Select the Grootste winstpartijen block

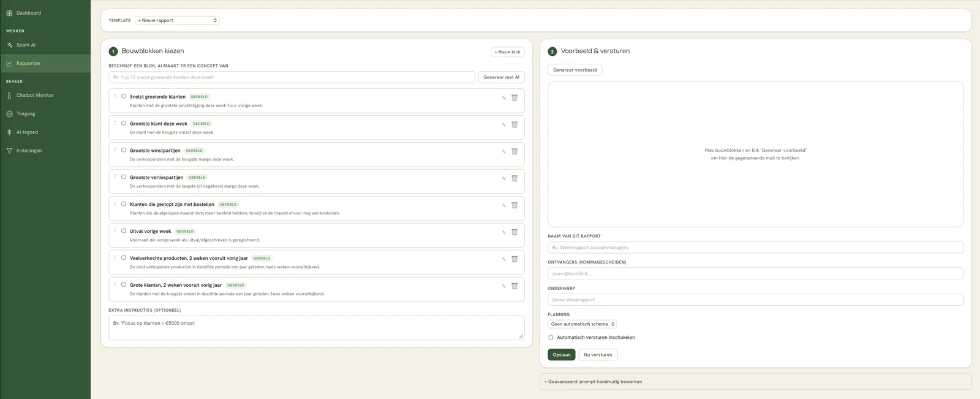[124, 150]
